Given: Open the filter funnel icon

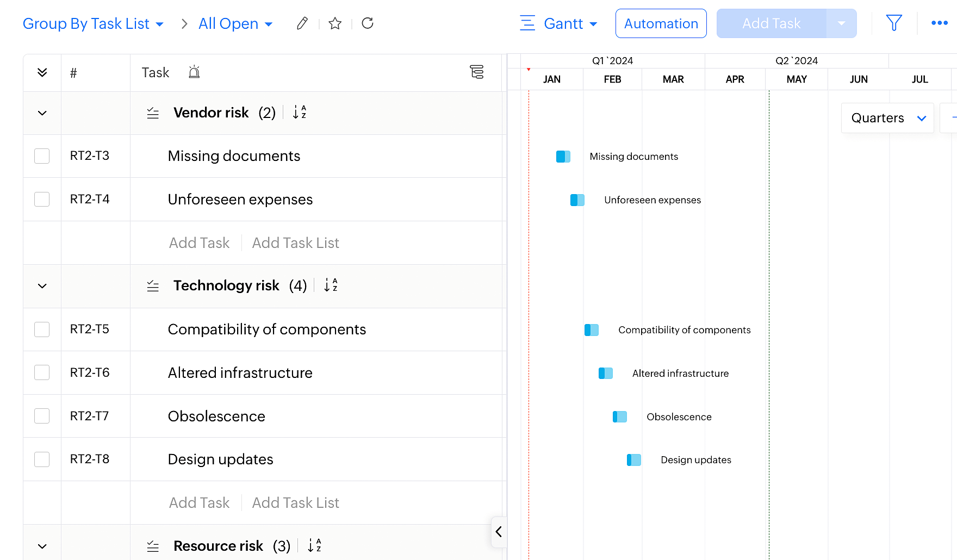Looking at the screenshot, I should 894,23.
